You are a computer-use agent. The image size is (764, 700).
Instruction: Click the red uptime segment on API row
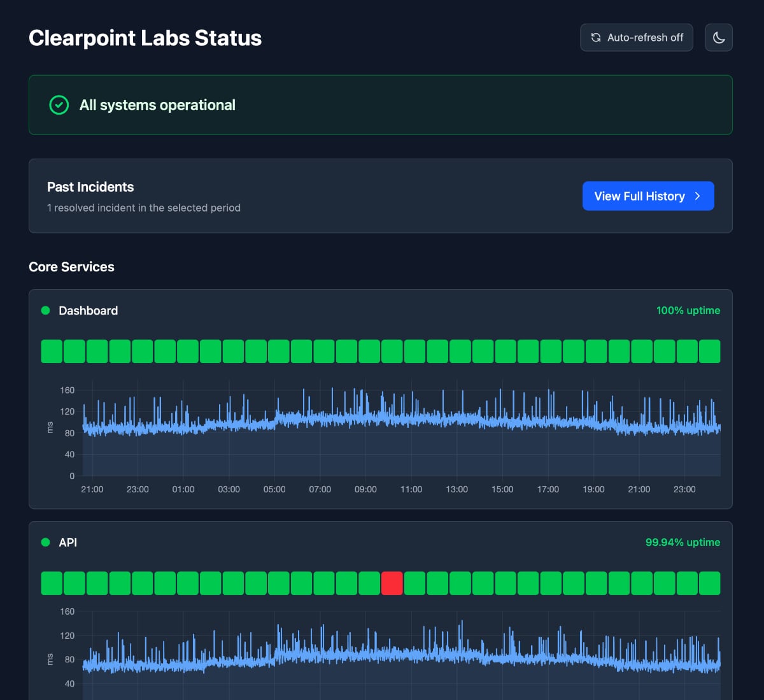coord(392,583)
